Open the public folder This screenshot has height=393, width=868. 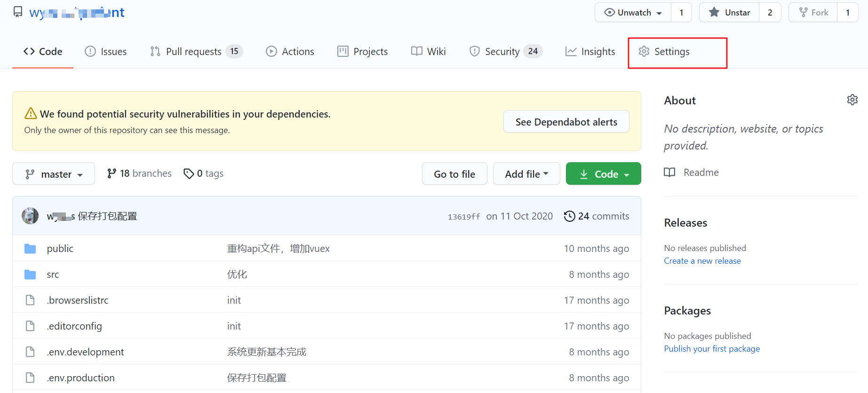pos(60,248)
